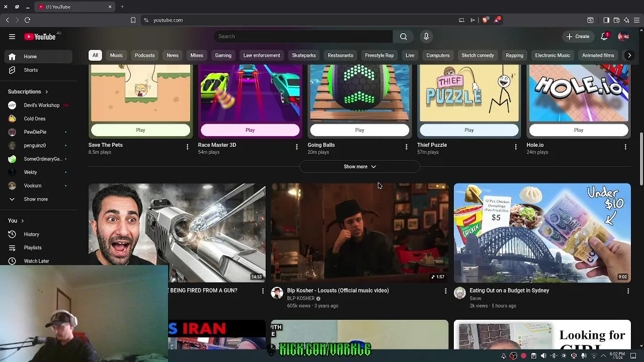This screenshot has width=644, height=362.
Task: Expand Show more subscriptions in the sidebar
Action: pyautogui.click(x=36, y=199)
